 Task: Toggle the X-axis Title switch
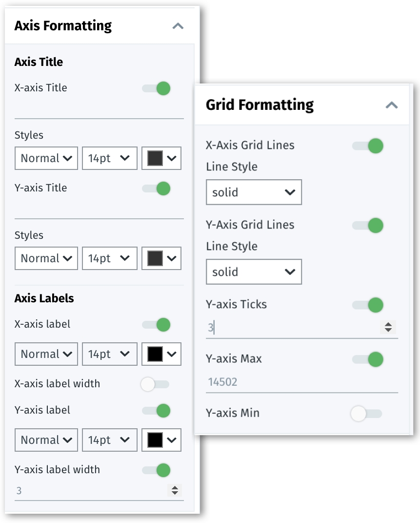point(157,88)
